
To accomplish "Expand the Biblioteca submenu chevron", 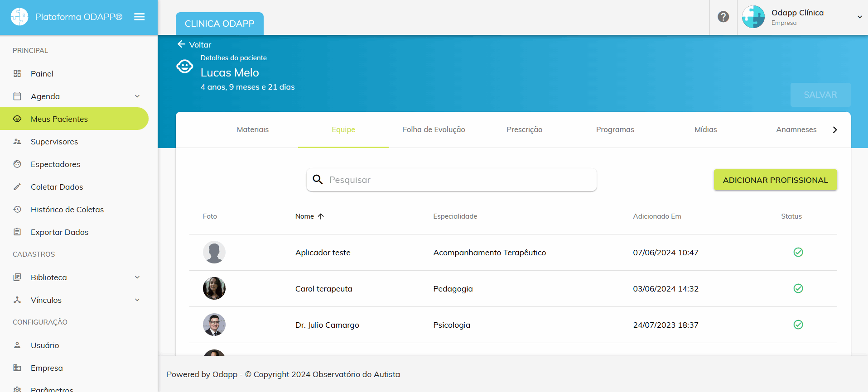I will click(137, 277).
